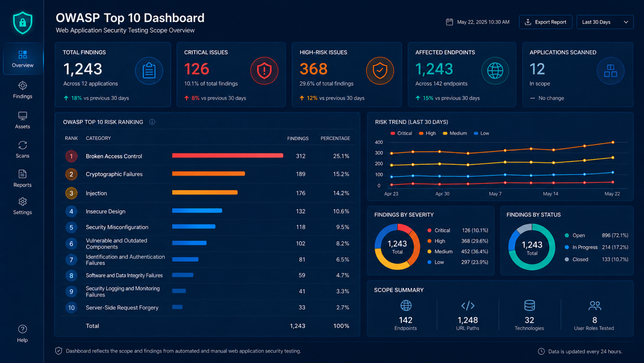Screen dimensions: 644x363
Task: Click the Software and Data Integrity Failures row
Action: pyautogui.click(x=207, y=276)
